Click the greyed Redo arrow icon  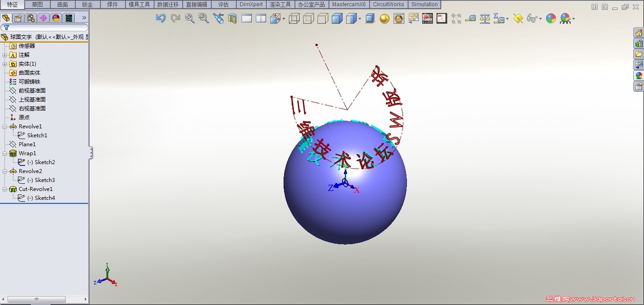(x=175, y=18)
